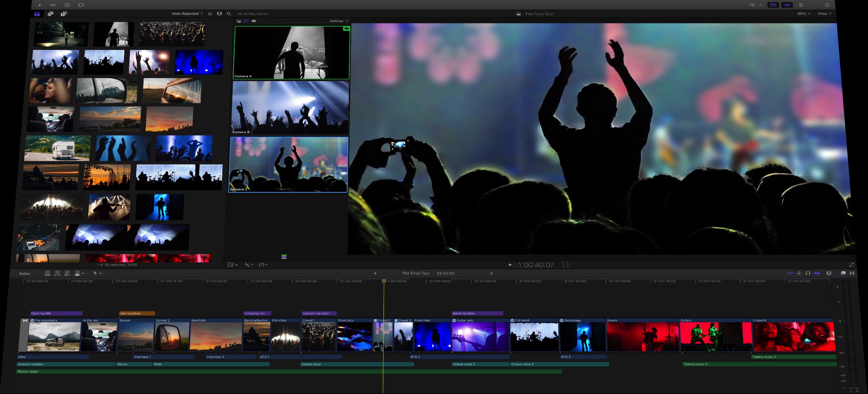
Task: Expand the 80% zoom level dropdown
Action: pos(804,14)
